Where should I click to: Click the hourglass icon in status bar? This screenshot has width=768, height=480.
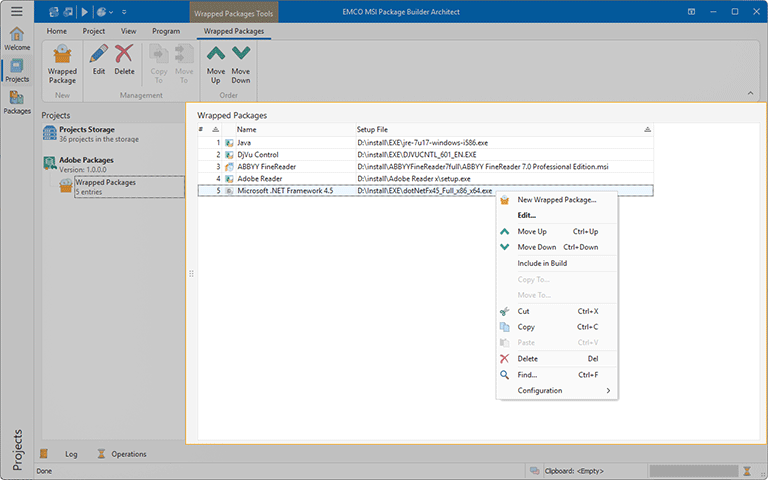pos(745,470)
